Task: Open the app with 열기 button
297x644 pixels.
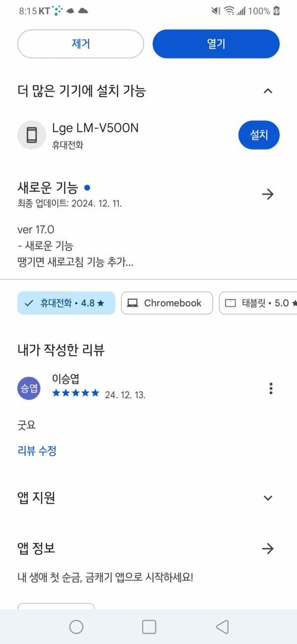Action: [216, 44]
